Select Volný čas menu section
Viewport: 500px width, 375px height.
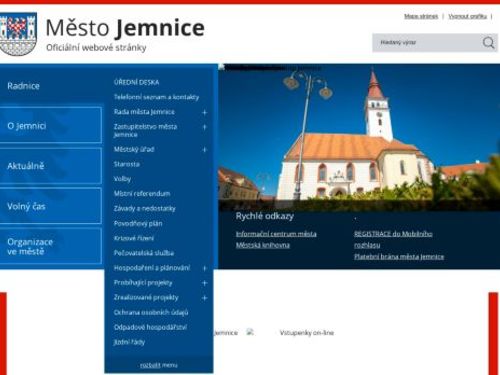51,206
